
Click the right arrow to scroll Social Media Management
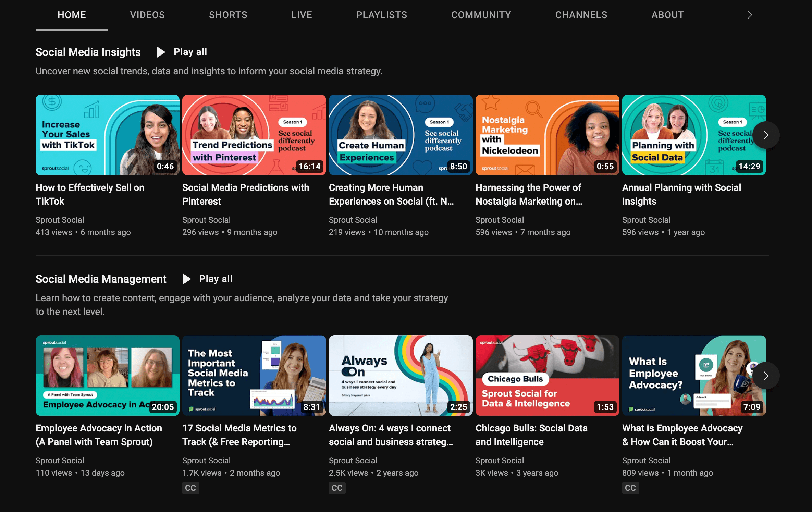tap(765, 375)
